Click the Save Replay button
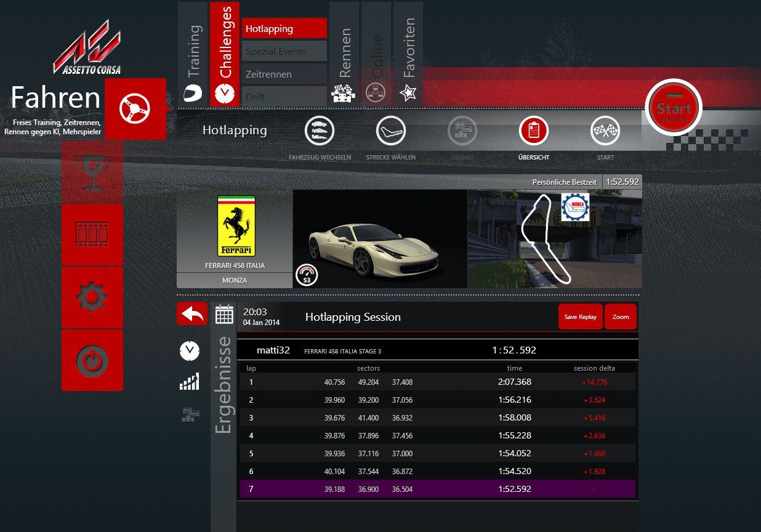The image size is (761, 532). tap(581, 316)
